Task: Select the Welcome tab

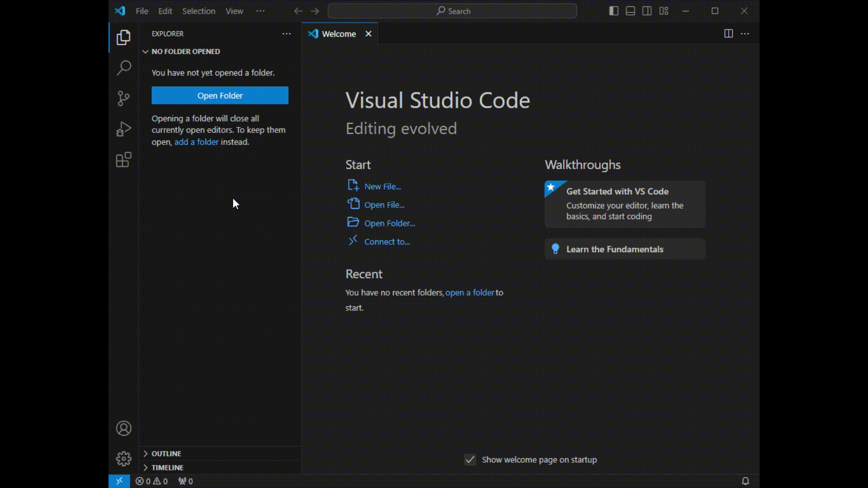Action: pos(339,34)
